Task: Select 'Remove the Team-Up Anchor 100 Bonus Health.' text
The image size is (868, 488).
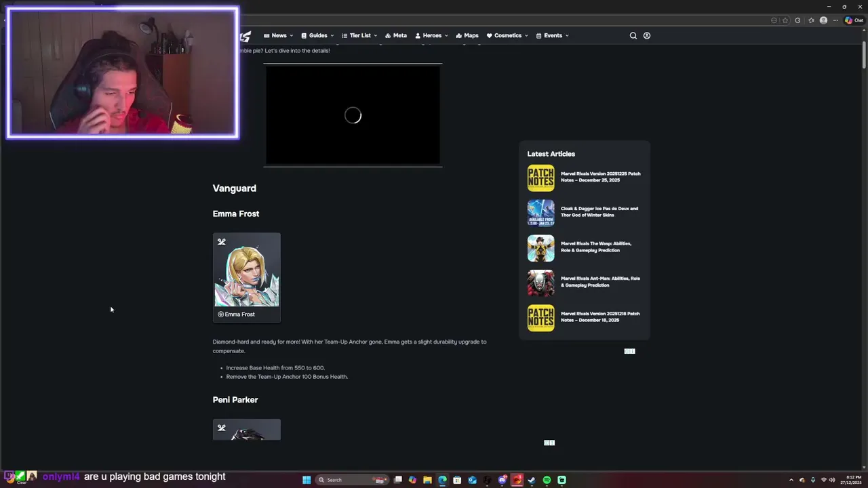Action: (287, 377)
